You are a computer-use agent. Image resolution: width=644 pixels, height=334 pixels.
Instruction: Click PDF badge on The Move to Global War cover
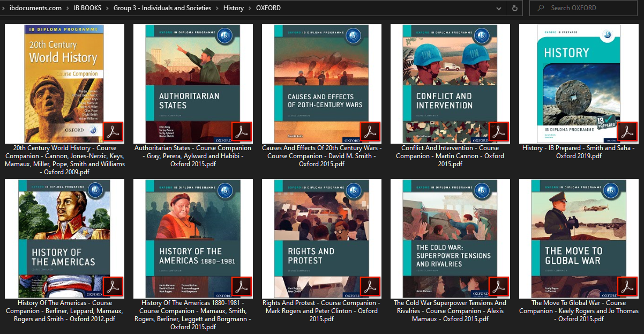[627, 287]
